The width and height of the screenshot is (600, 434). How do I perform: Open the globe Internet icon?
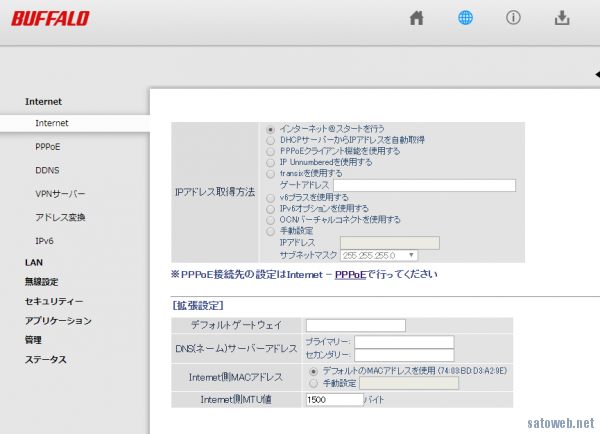(x=465, y=18)
